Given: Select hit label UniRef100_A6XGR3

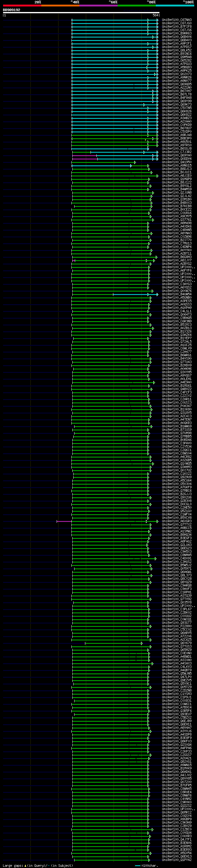Looking at the screenshot, I should 177,521.
